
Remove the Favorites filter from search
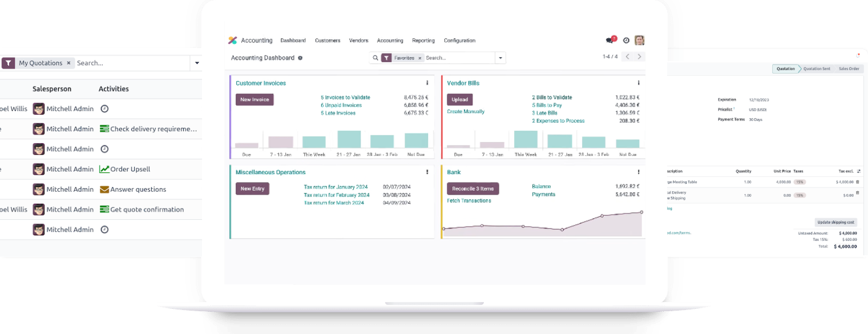point(420,58)
